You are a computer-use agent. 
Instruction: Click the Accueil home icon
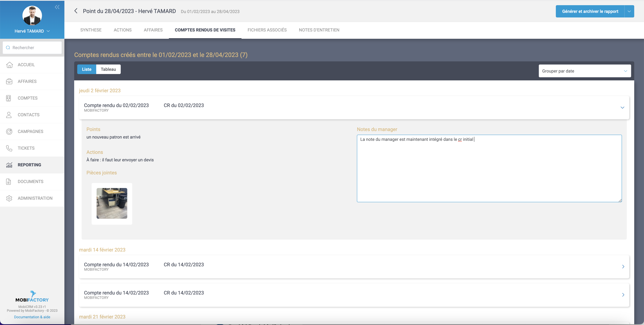click(9, 65)
